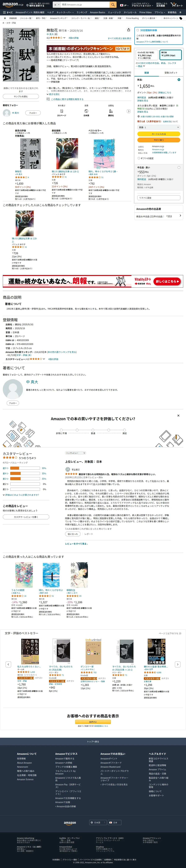Click next arrow in book details carousel
186x868 pixels.
(128, 111)
